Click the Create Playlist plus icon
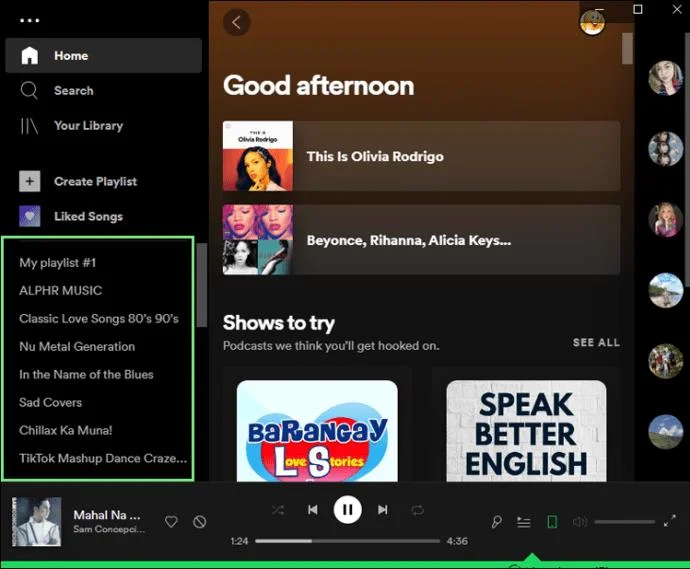Viewport: 690px width, 569px height. pos(29,181)
